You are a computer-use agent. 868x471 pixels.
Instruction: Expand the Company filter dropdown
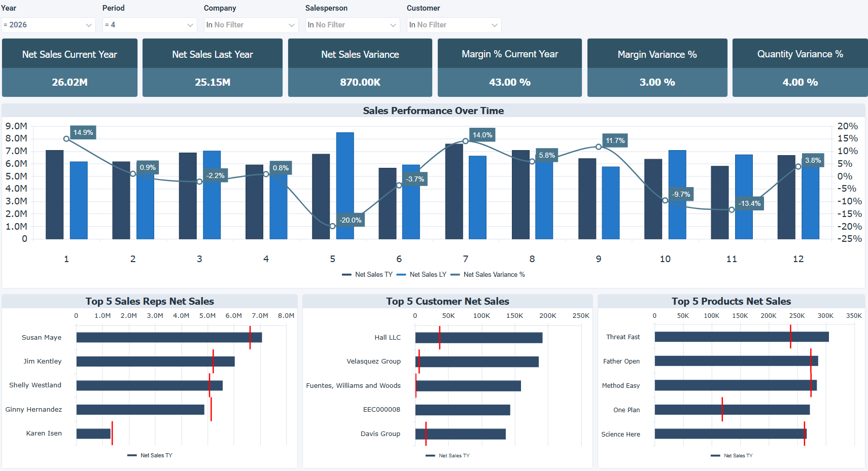coord(251,25)
